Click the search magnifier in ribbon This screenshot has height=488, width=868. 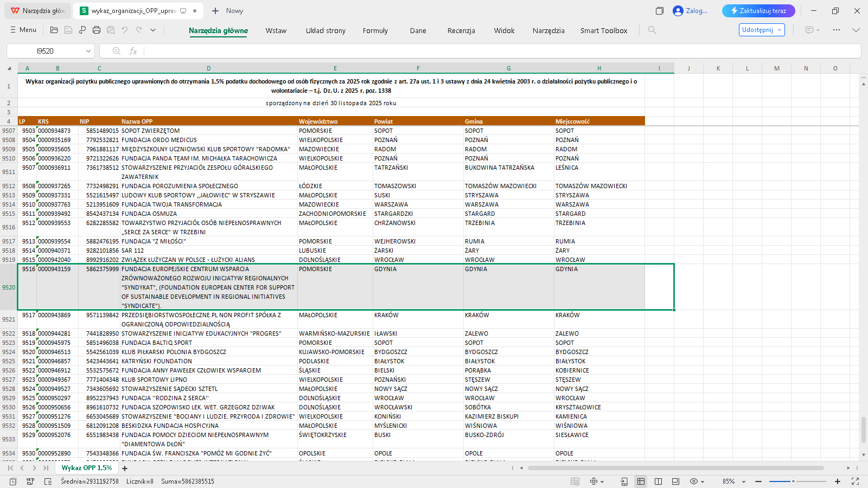pos(652,30)
